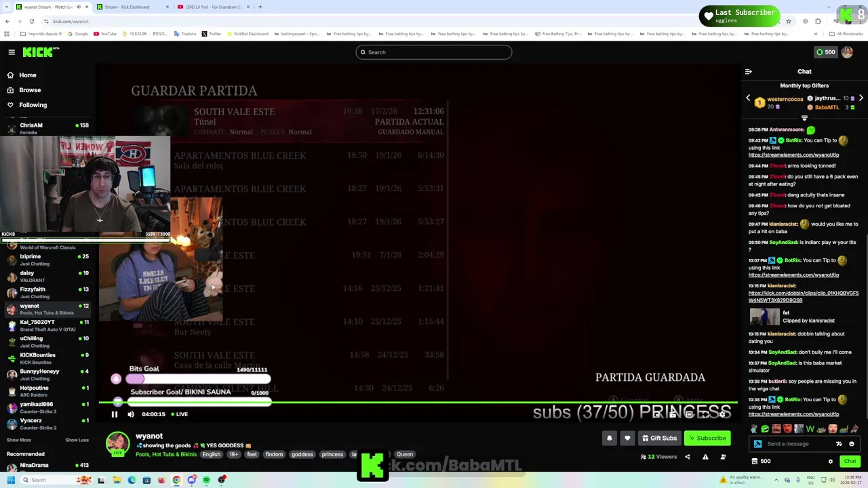Image resolution: width=868 pixels, height=488 pixels.
Task: Click Show More in following list
Action: [19, 440]
